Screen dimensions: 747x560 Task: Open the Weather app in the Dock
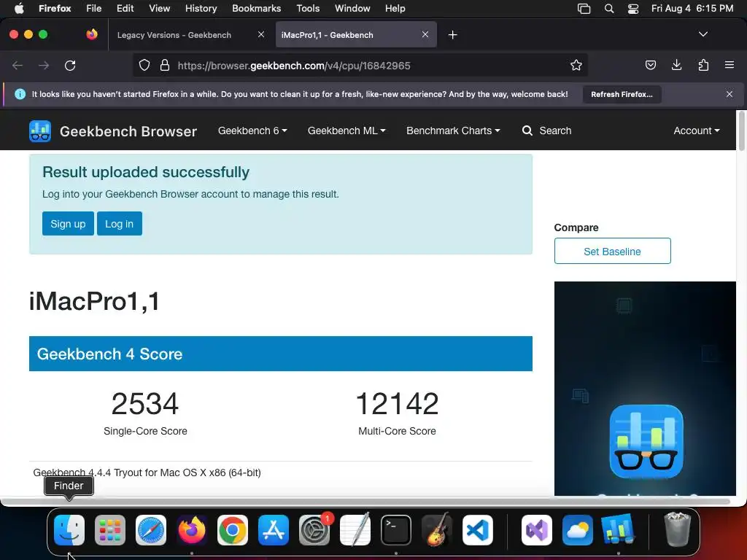[x=578, y=530]
